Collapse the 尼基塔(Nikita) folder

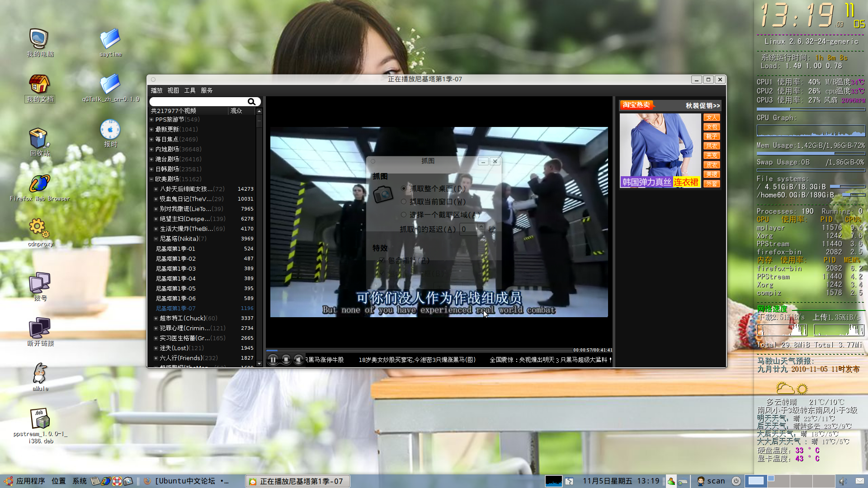156,239
